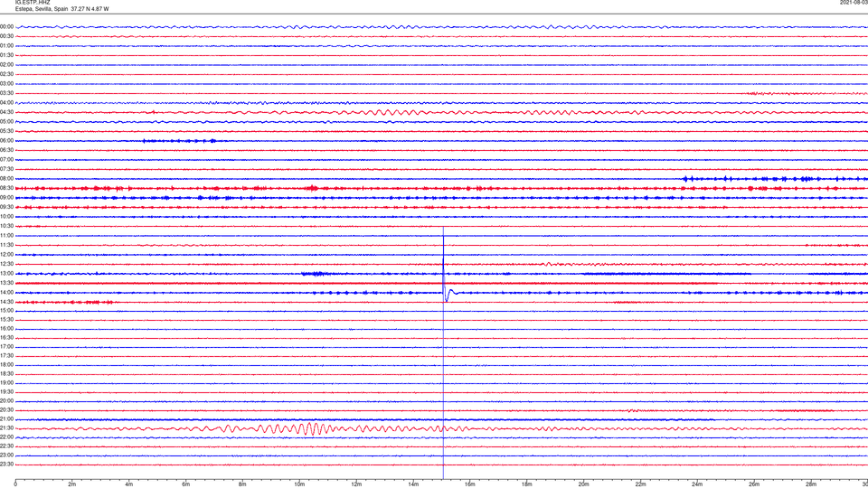The image size is (868, 488).
Task: Select the 08:30 trace time label
Action: point(6,188)
